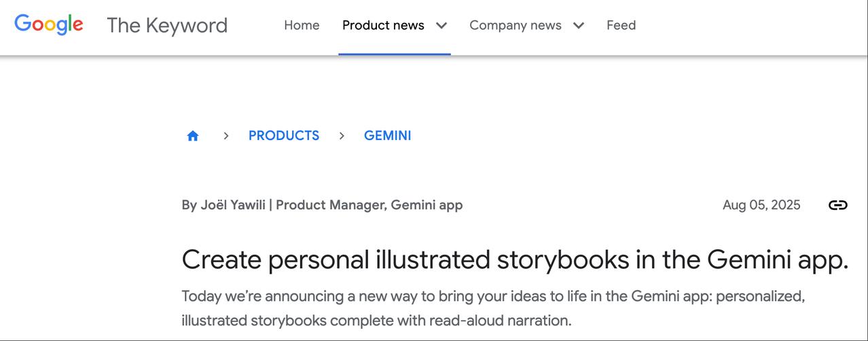Click the headline Create personal illustrated storybooks
This screenshot has width=868, height=341.
point(515,260)
